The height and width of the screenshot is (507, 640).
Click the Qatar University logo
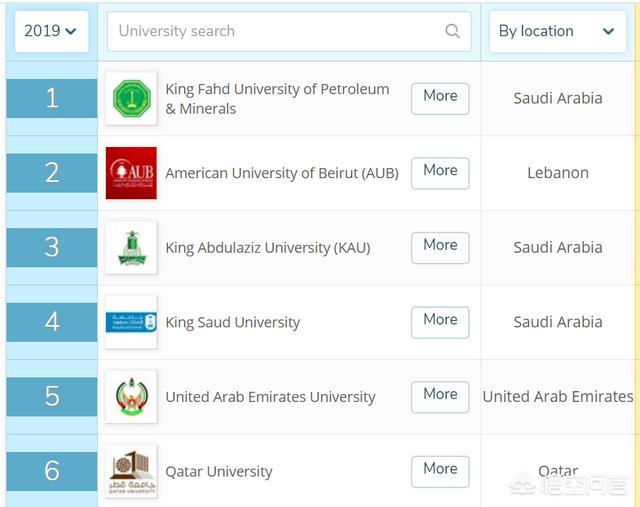click(131, 471)
